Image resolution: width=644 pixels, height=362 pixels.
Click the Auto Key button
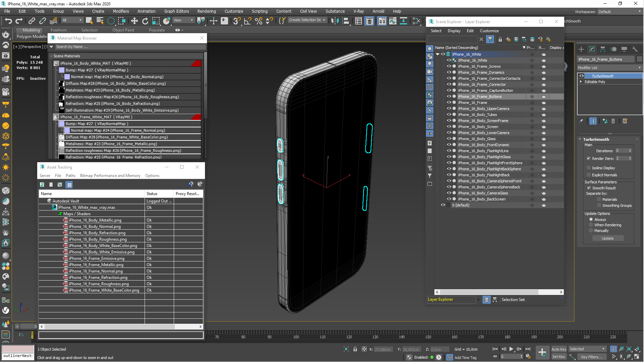[x=559, y=349]
